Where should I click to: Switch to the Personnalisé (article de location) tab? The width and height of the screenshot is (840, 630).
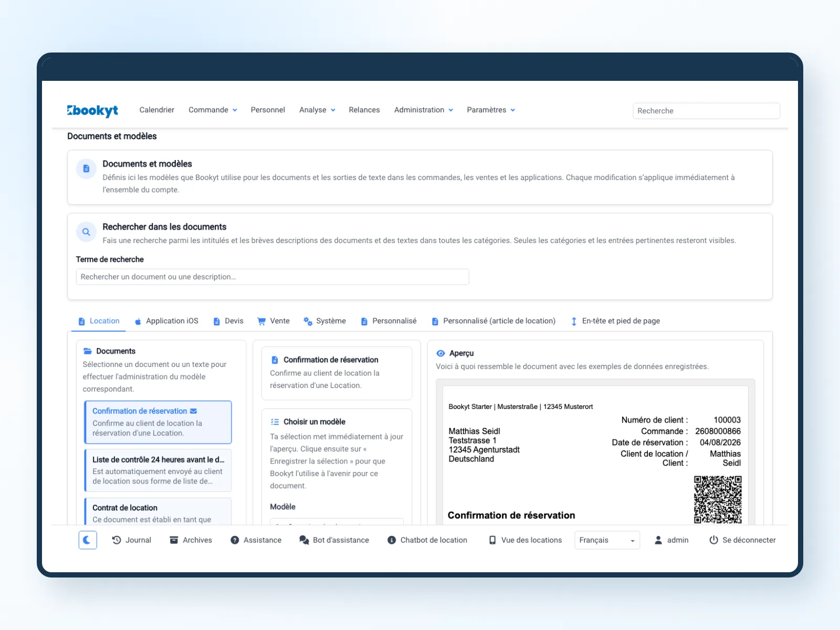tap(493, 321)
